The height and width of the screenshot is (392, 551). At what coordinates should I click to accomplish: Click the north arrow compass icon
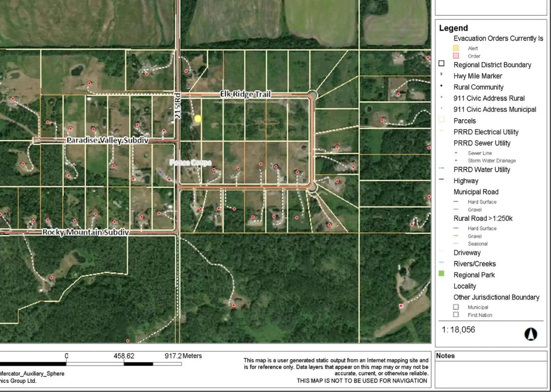531,334
